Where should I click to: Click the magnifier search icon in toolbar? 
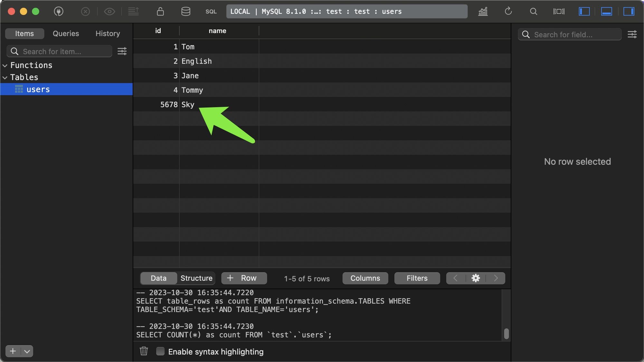click(533, 12)
